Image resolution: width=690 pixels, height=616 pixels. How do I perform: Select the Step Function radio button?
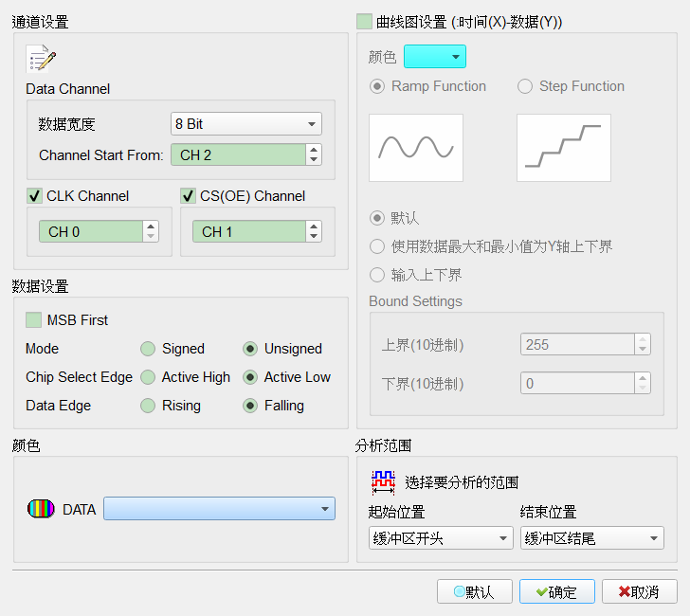[x=525, y=86]
